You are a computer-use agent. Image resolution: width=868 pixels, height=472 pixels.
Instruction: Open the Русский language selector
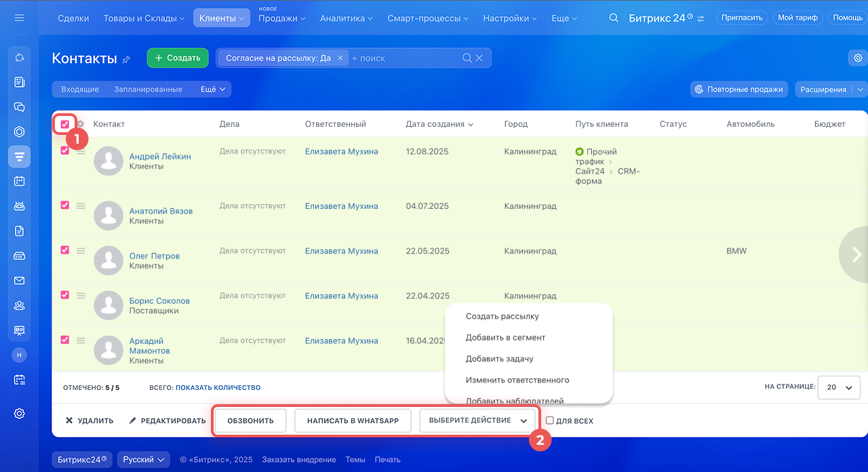click(x=143, y=460)
